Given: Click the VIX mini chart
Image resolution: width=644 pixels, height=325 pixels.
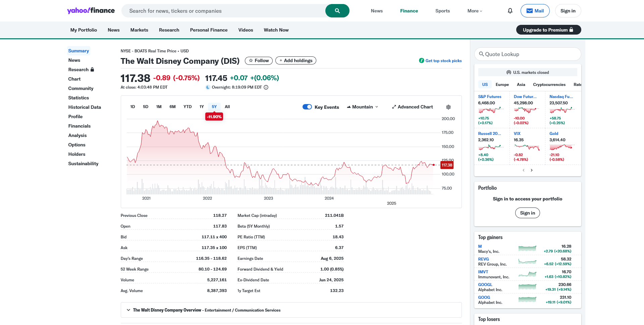Looking at the screenshot, I should click(x=527, y=147).
